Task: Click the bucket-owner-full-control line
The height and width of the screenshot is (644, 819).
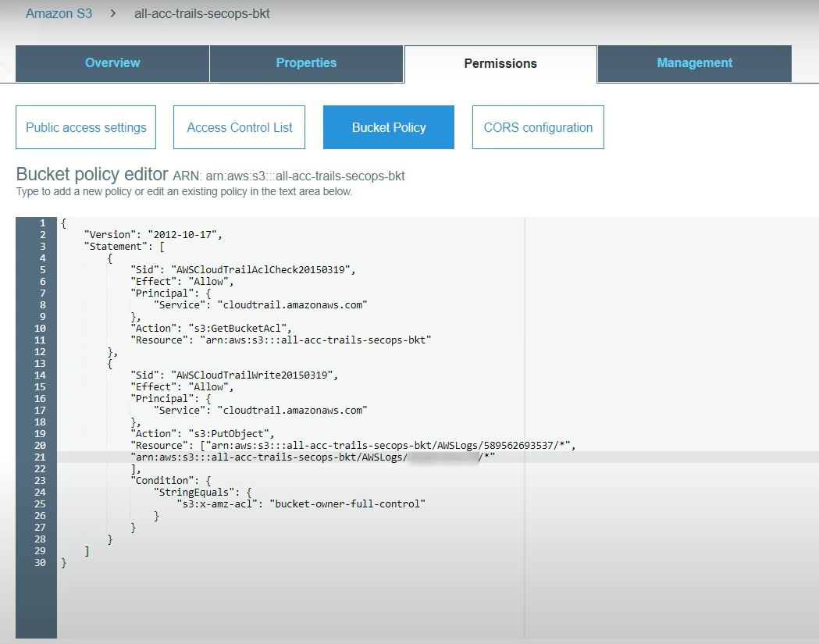Action: coord(301,504)
